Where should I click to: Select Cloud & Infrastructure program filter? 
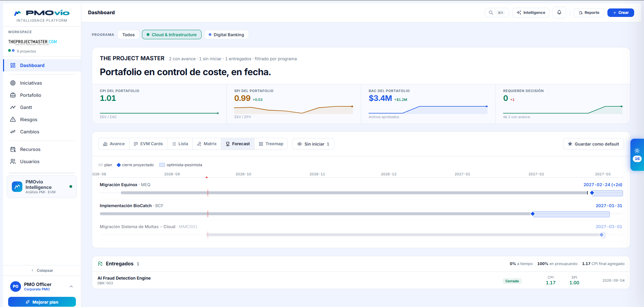[x=172, y=35]
